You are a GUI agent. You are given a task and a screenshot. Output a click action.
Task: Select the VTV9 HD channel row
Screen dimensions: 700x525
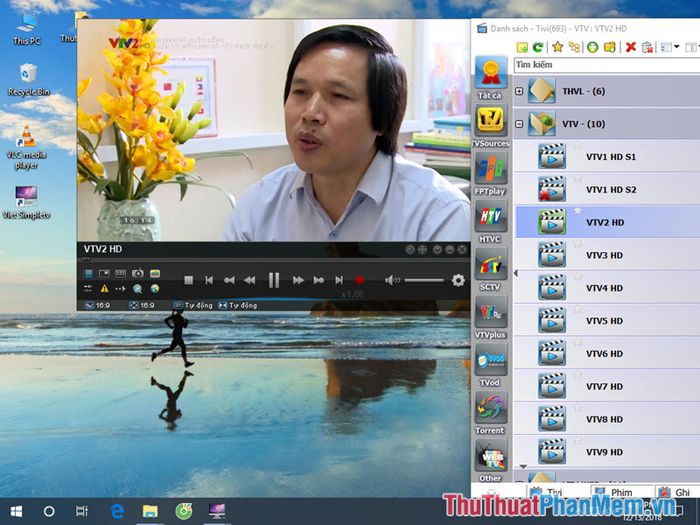point(607,452)
